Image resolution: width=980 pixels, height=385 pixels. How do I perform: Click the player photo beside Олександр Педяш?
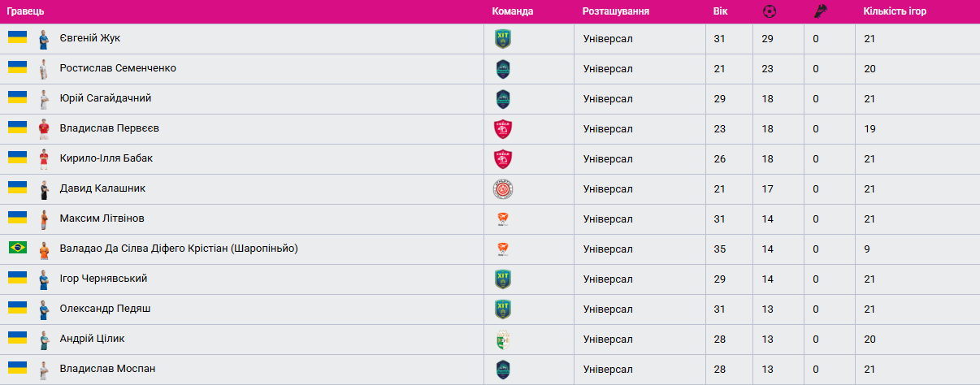click(x=44, y=309)
